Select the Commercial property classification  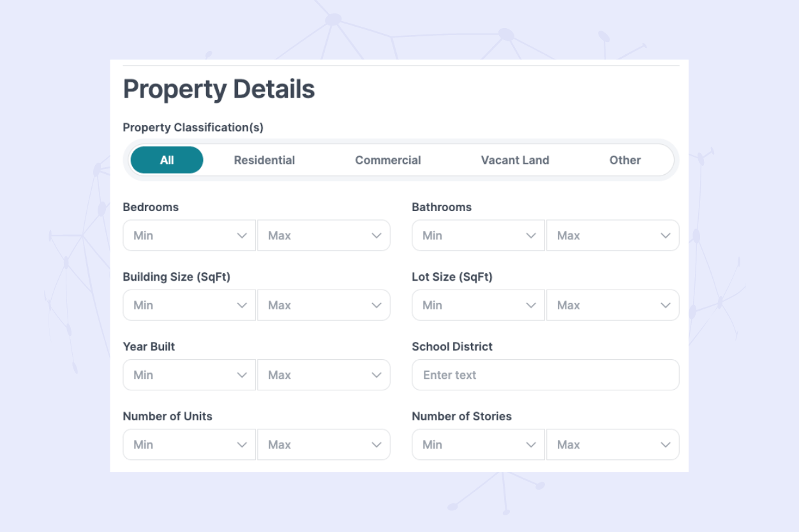pos(387,160)
